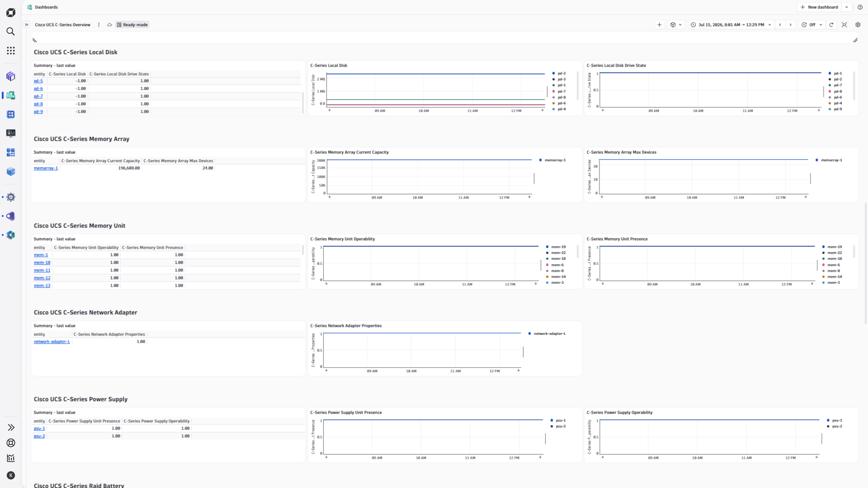Open the purple striped cube app in sidebar

point(11,76)
